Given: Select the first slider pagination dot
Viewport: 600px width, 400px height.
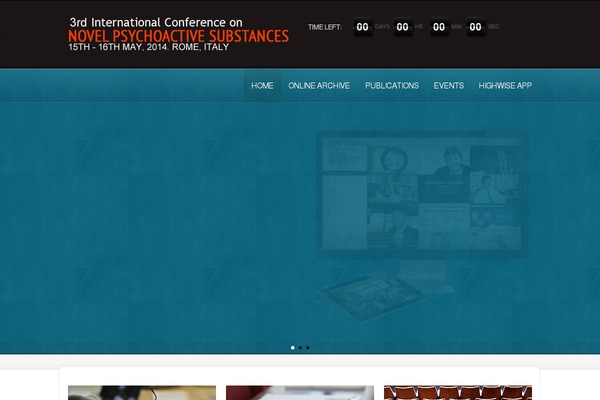Looking at the screenshot, I should 293,347.
